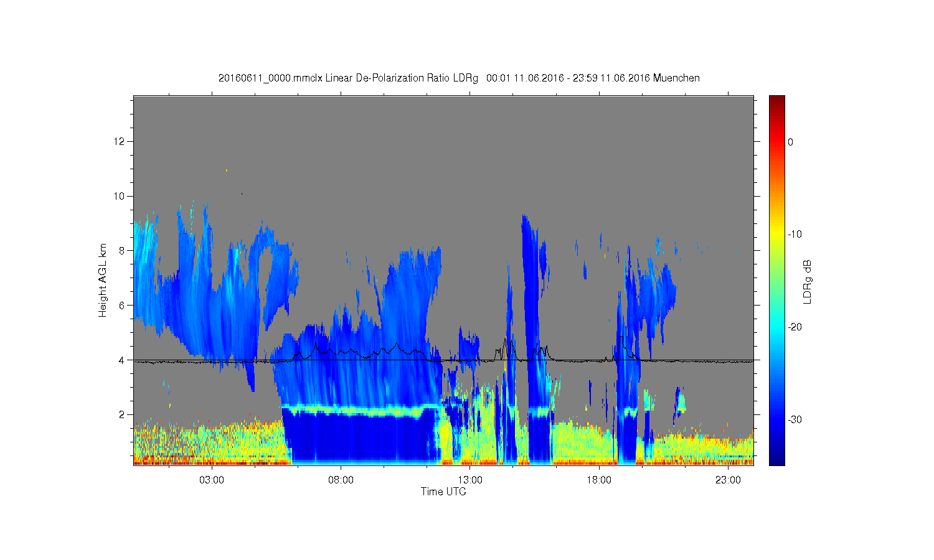This screenshot has height=560, width=934.
Task: Click the "LDRg dB" colorbar label
Action: [808, 282]
